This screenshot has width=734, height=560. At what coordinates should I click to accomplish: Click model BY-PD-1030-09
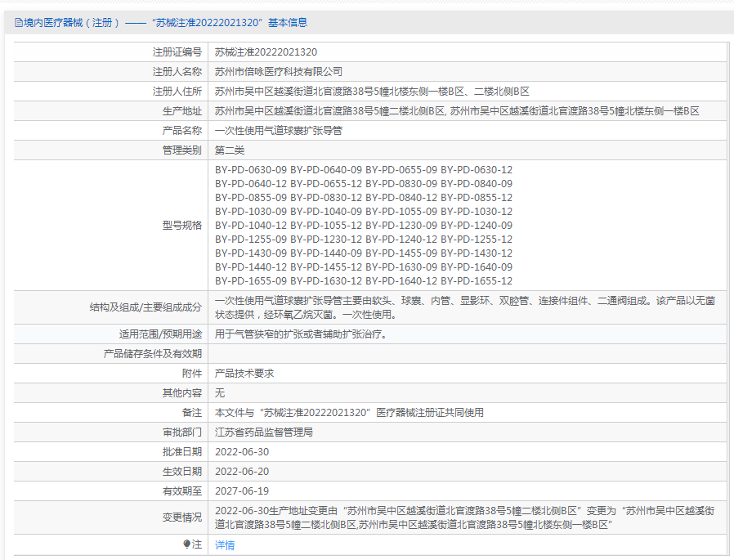[x=251, y=212]
